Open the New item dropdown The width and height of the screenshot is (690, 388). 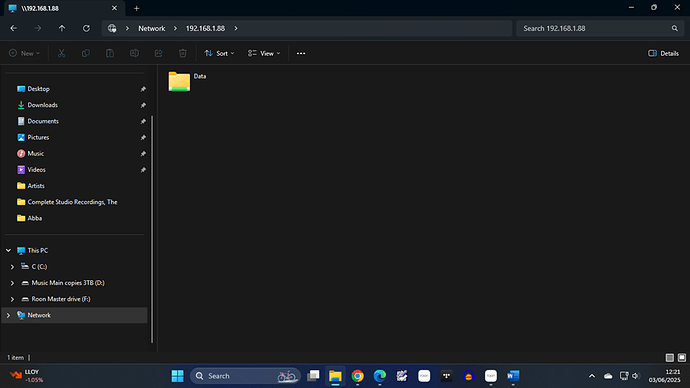[x=24, y=53]
